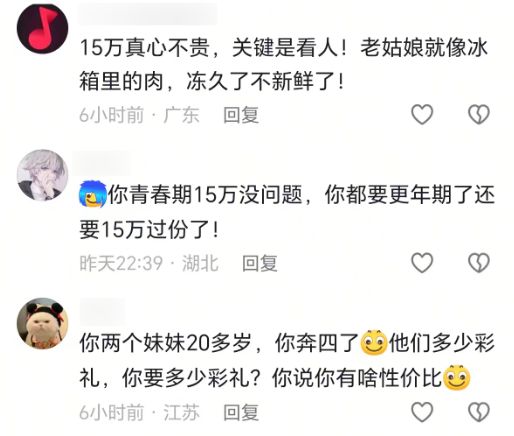Tap the smiley emoji after 你奔四了

pos(374,342)
